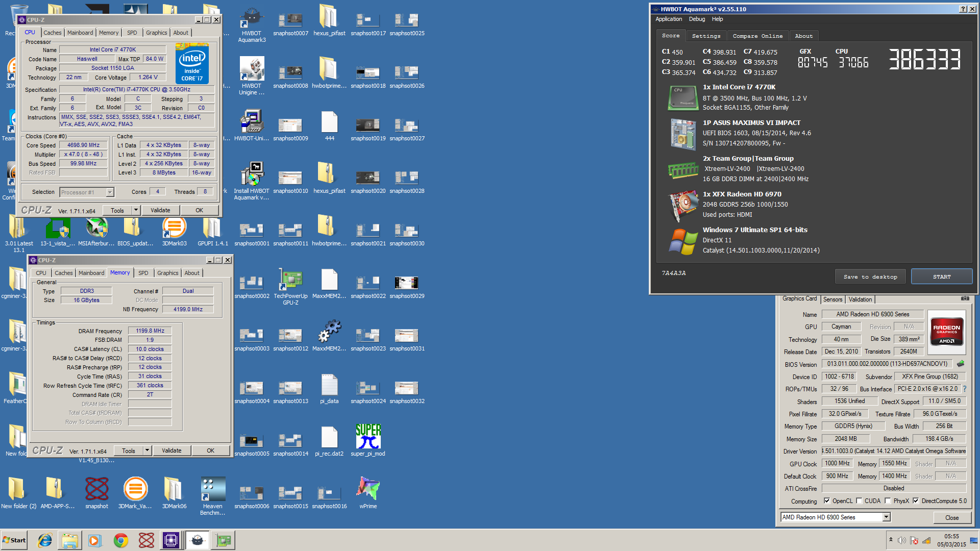
Task: Switch to the Sensors tab in GPU-Z
Action: tap(832, 299)
